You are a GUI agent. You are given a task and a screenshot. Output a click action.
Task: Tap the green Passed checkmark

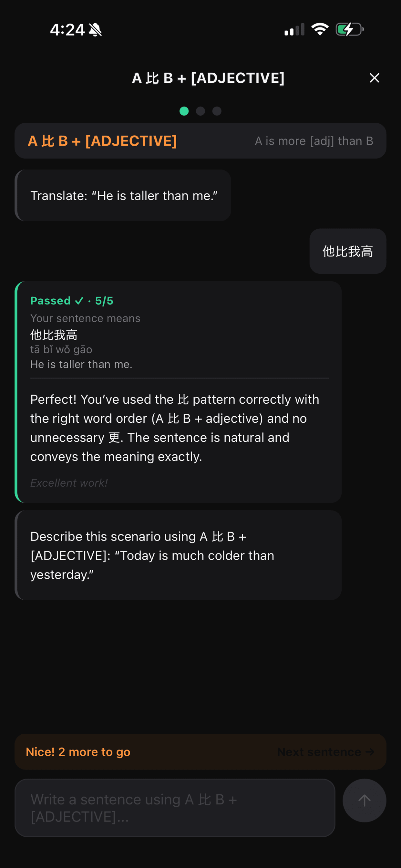tap(79, 301)
